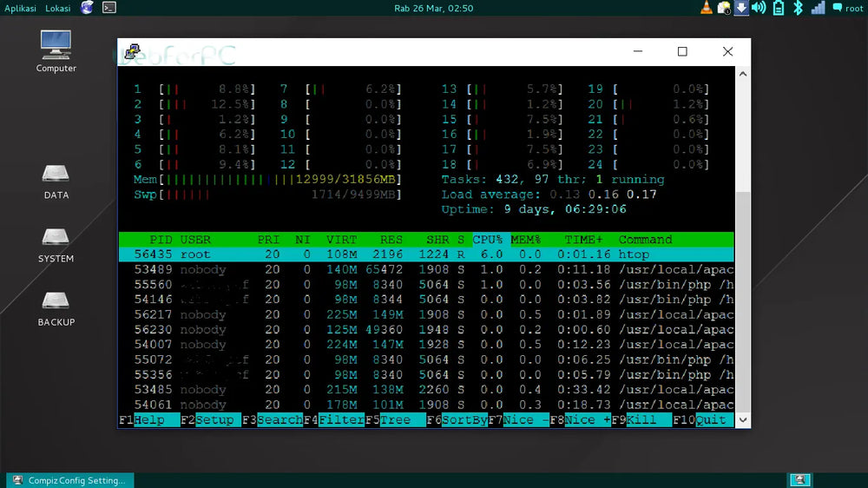Click the package updates tray icon
Viewport: 868px width, 488px height.
pyautogui.click(x=724, y=8)
